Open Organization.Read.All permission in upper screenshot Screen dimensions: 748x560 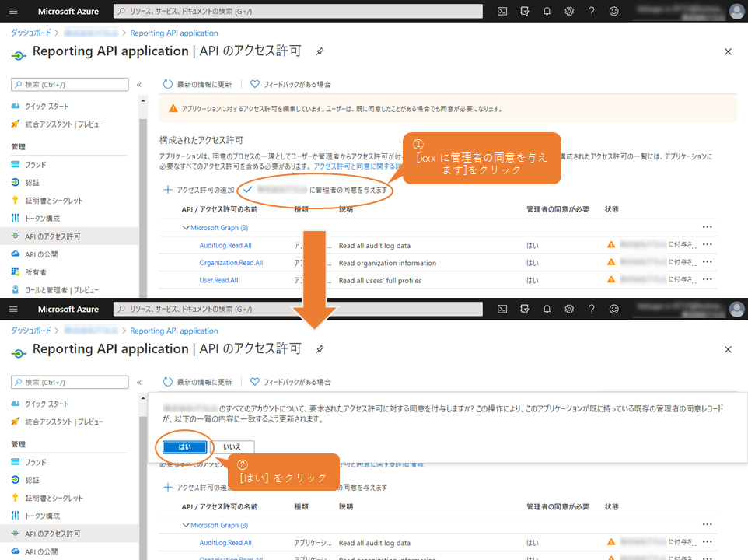point(232,263)
